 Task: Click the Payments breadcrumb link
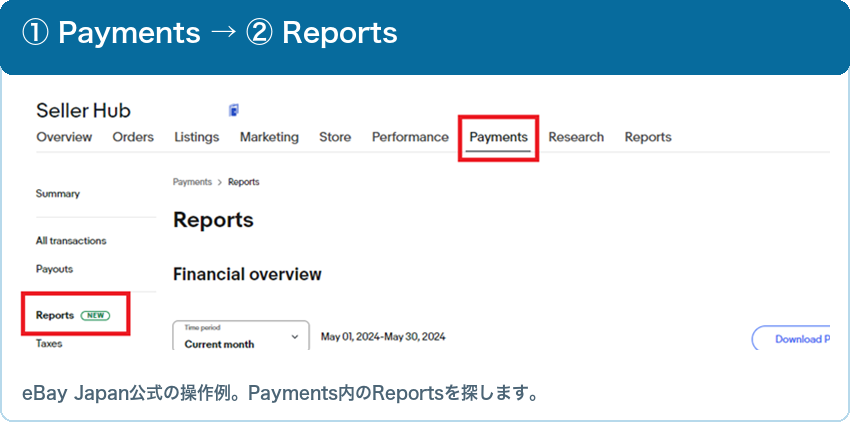click(192, 182)
